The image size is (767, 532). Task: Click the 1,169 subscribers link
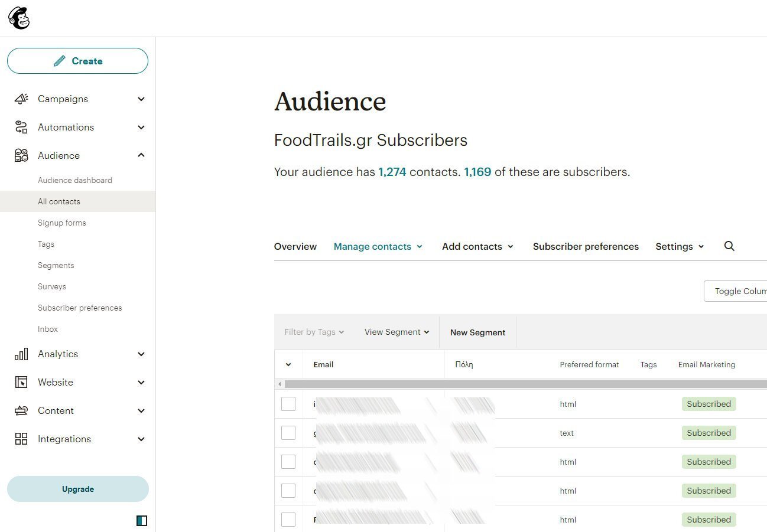pyautogui.click(x=477, y=172)
